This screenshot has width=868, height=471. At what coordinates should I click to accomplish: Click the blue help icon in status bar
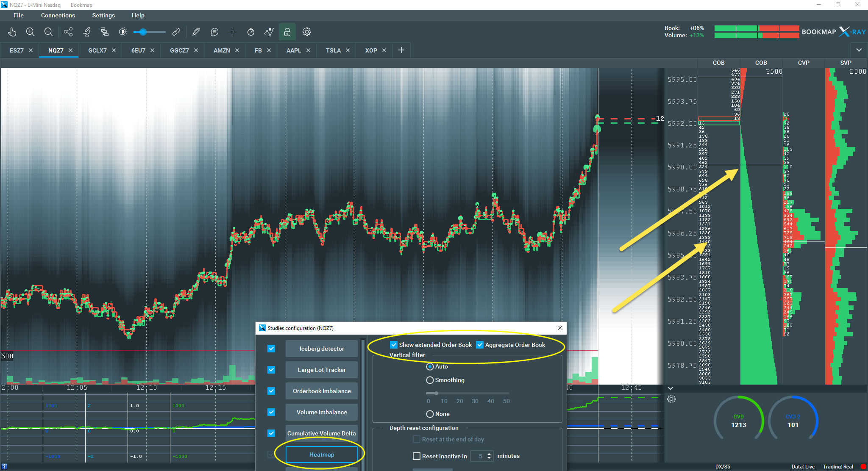coord(4,466)
